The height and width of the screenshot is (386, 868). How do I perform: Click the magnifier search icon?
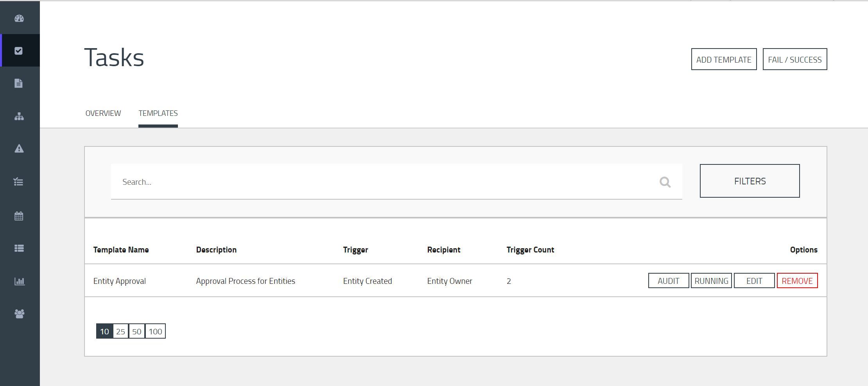click(x=665, y=182)
